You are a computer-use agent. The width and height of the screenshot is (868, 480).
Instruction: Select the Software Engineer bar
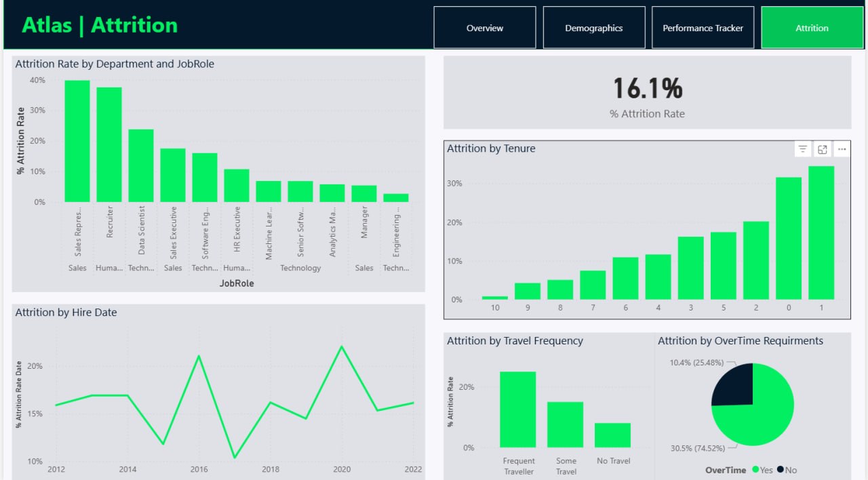click(x=205, y=178)
